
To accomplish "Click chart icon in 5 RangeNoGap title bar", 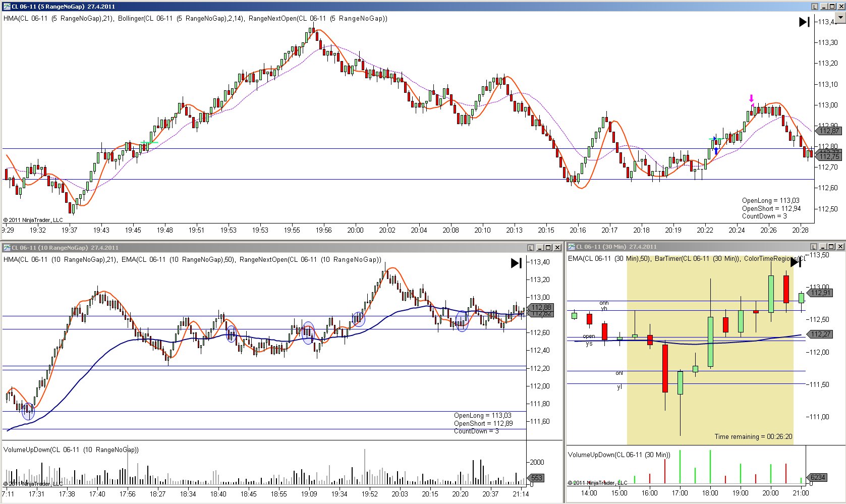I will tap(7, 7).
